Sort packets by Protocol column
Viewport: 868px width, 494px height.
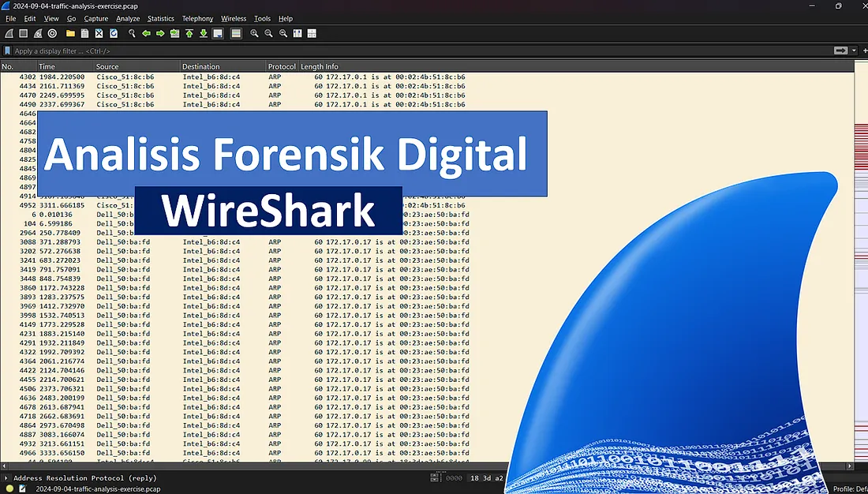click(282, 66)
